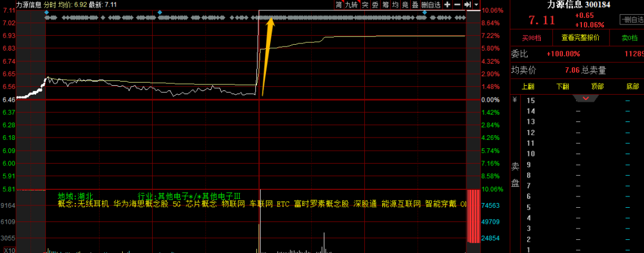The image size is (644, 253).
Task: Toggle the 委 order ratio overlay
Action: [x=375, y=5]
